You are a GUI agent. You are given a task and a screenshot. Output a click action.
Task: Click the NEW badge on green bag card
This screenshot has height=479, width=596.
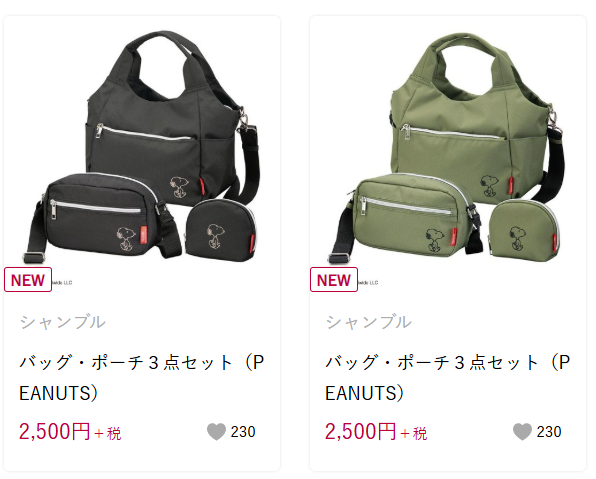tap(334, 280)
